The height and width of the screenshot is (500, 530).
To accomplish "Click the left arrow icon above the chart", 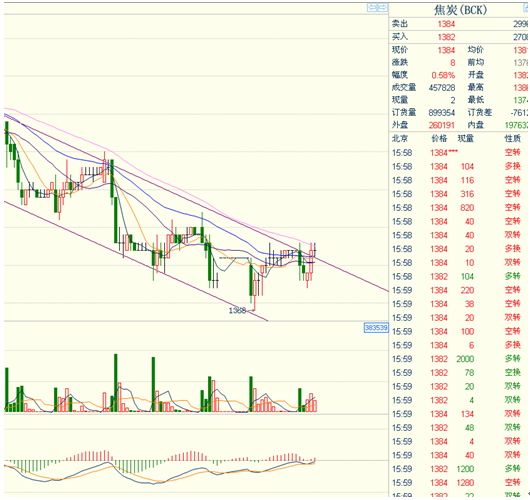I will [372, 7].
